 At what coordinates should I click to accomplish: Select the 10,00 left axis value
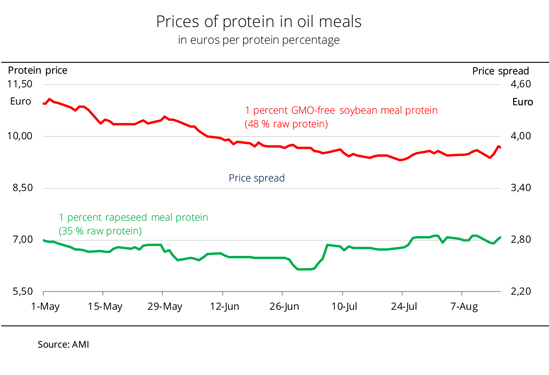pyautogui.click(x=20, y=136)
